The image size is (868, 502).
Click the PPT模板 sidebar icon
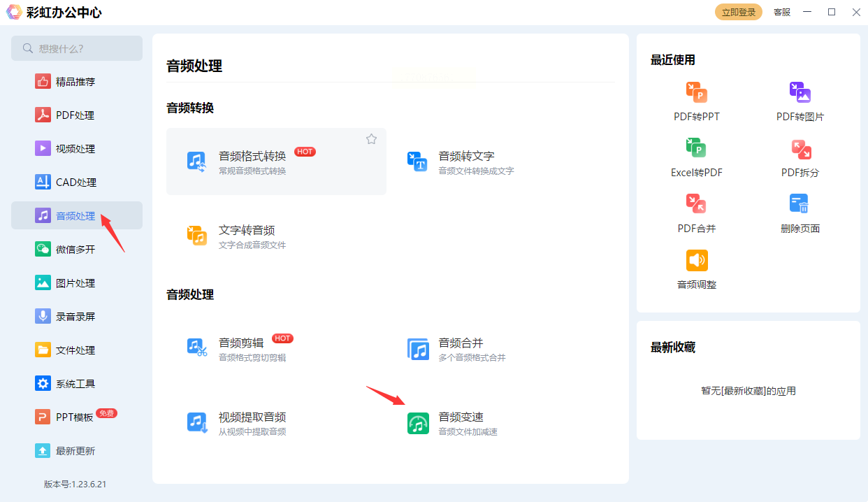coord(43,417)
